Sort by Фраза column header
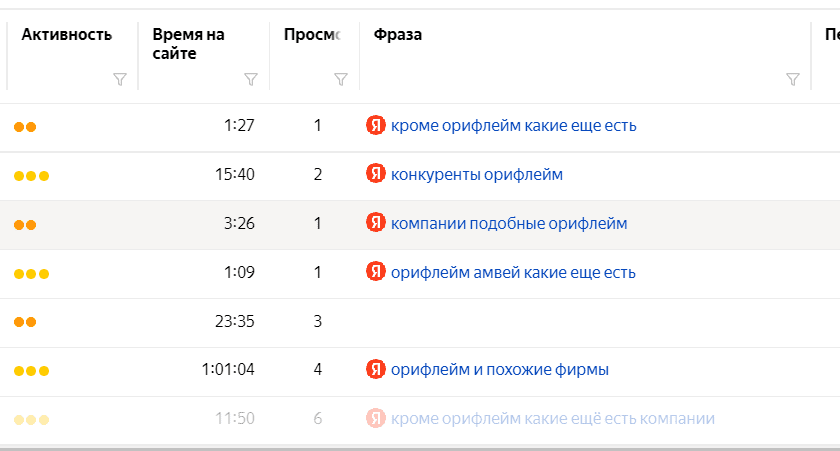 [x=398, y=35]
